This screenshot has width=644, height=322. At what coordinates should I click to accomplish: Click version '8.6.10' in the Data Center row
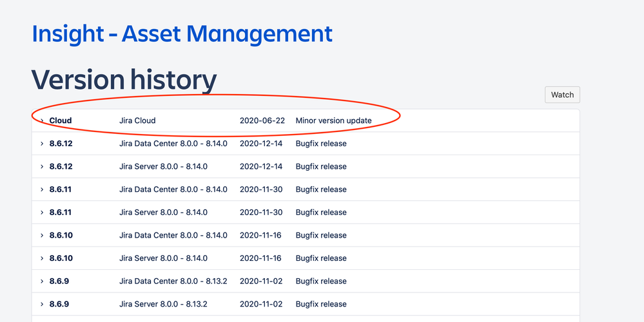(x=61, y=236)
